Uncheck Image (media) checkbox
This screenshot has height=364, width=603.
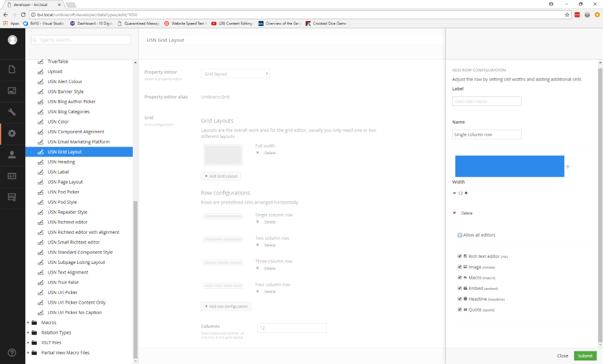pos(459,267)
